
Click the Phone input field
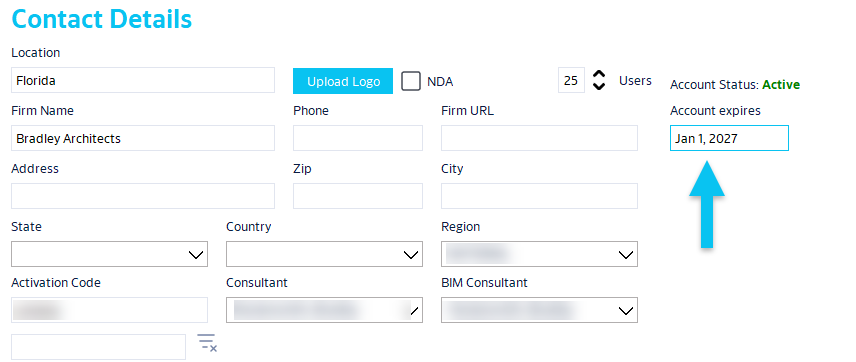358,138
